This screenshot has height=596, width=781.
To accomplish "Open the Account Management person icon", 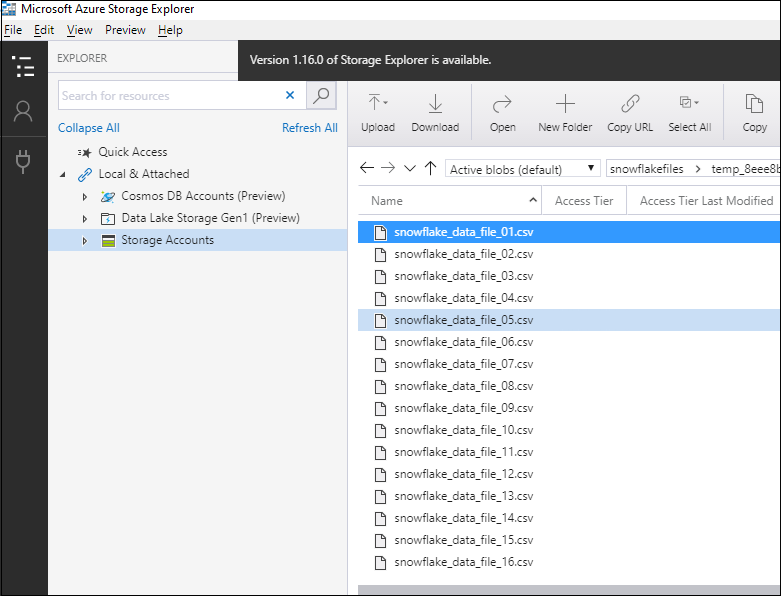I will pyautogui.click(x=23, y=112).
